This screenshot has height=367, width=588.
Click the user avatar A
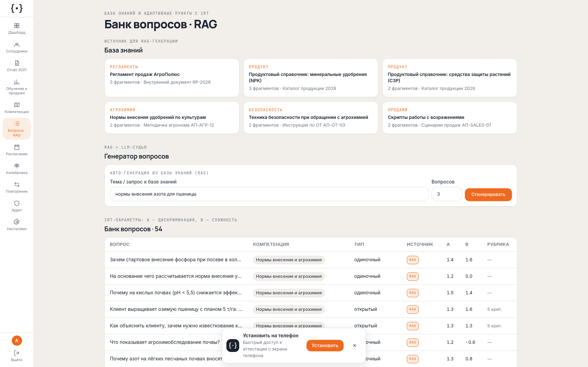coord(17,341)
